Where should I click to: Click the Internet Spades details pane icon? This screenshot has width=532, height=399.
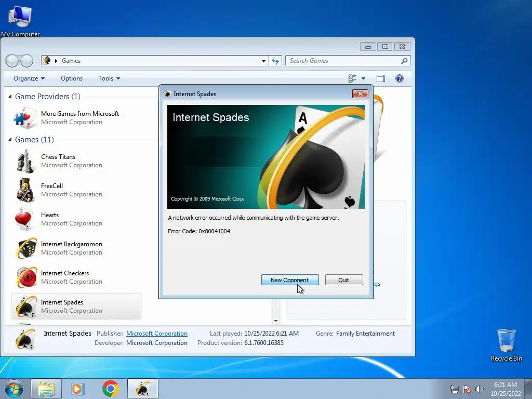click(25, 339)
